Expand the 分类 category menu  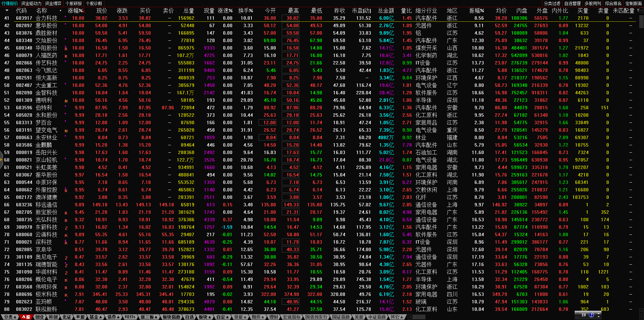10,317
